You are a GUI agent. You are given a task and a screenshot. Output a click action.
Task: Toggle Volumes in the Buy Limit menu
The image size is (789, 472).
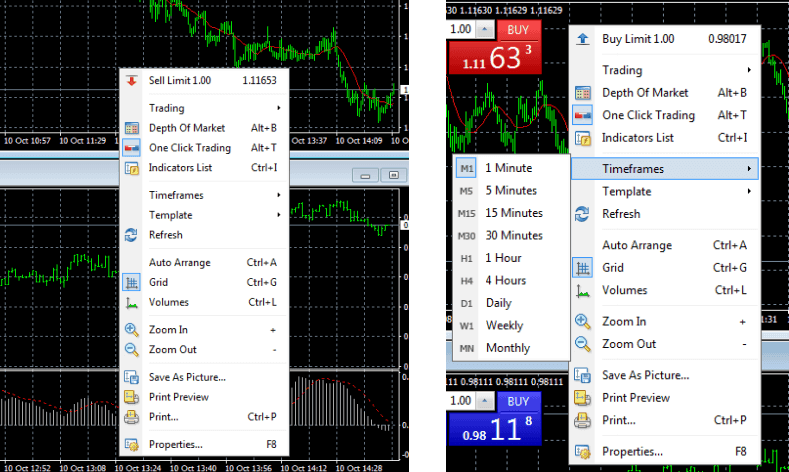point(624,290)
